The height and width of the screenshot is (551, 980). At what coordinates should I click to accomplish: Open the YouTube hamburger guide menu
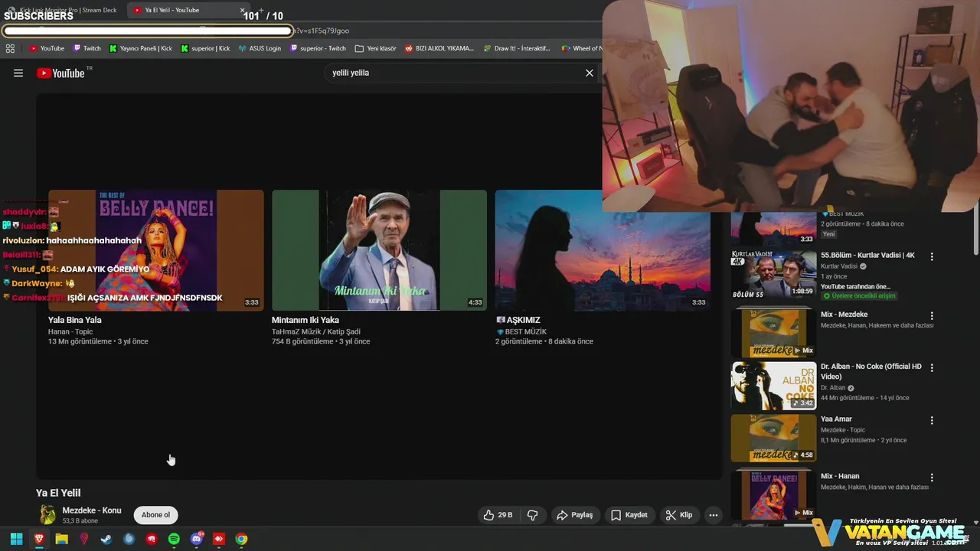(x=18, y=73)
